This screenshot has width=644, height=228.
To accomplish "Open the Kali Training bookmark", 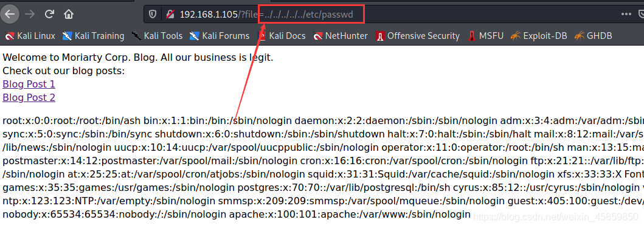I will 93,36.
